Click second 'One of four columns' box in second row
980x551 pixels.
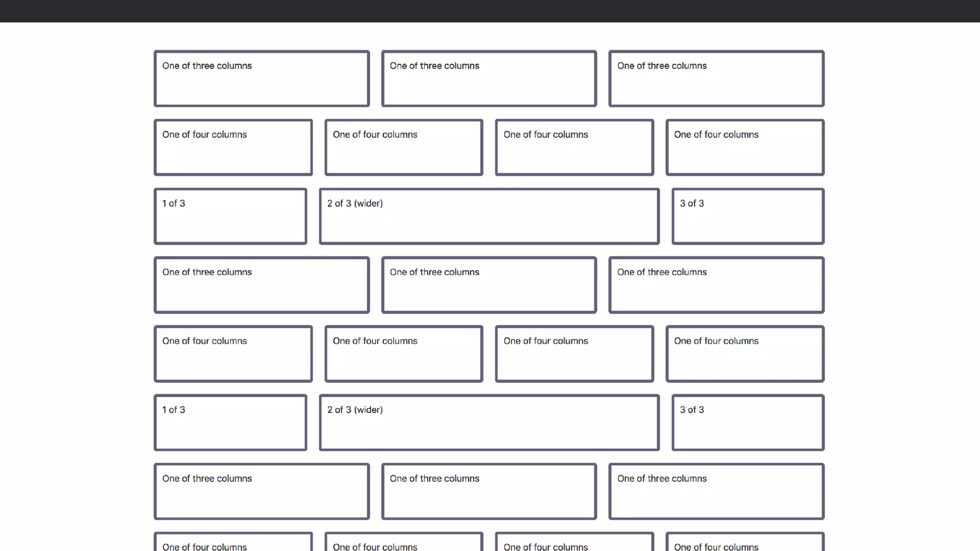click(404, 147)
